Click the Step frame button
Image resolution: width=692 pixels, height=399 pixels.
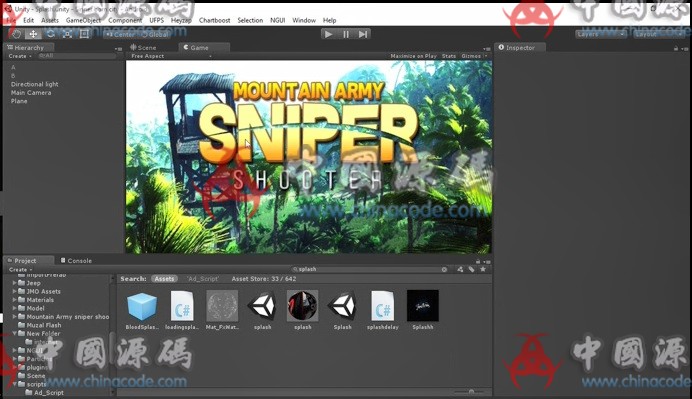[x=363, y=34]
